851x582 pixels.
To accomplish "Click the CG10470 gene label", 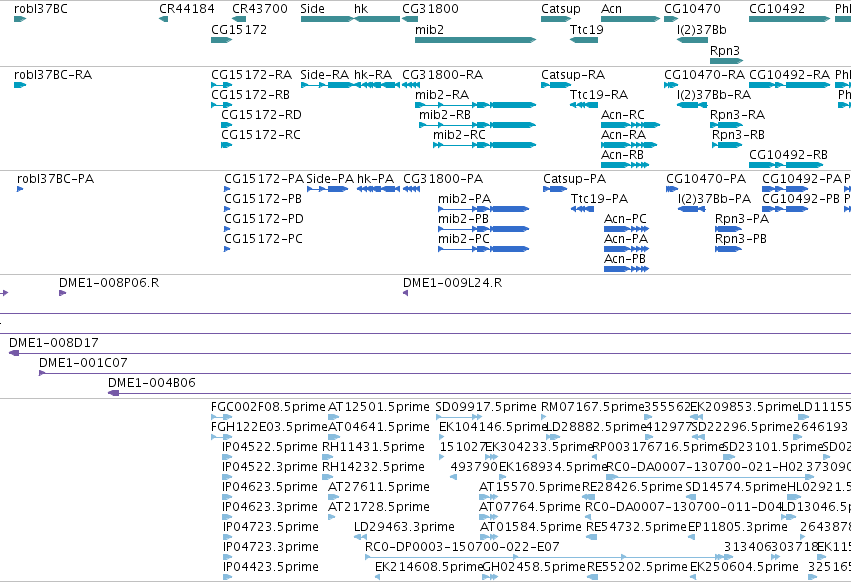I will coord(693,9).
